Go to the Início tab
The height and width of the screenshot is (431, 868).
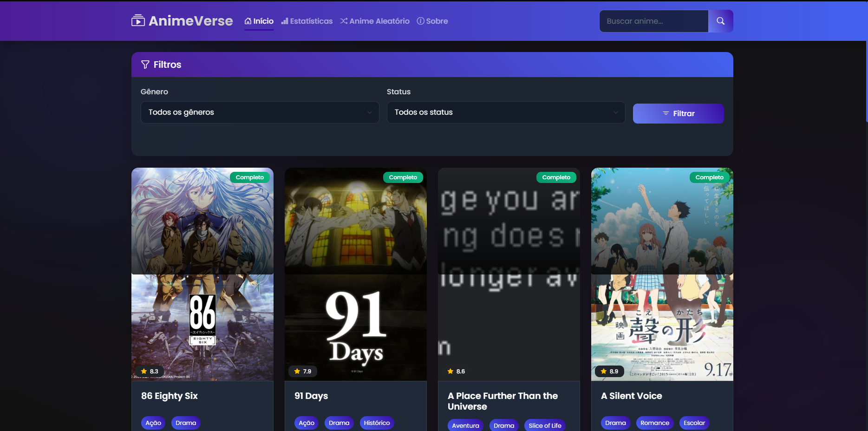click(259, 21)
